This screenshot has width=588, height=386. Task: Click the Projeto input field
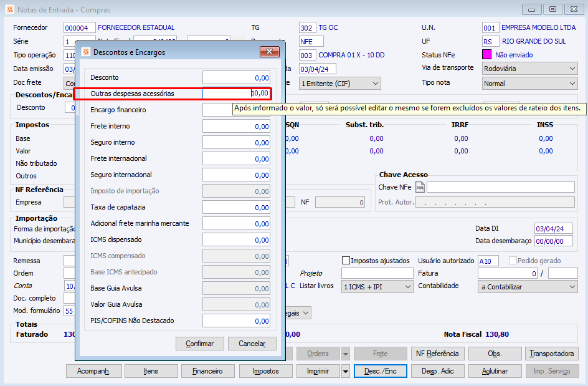pos(377,273)
